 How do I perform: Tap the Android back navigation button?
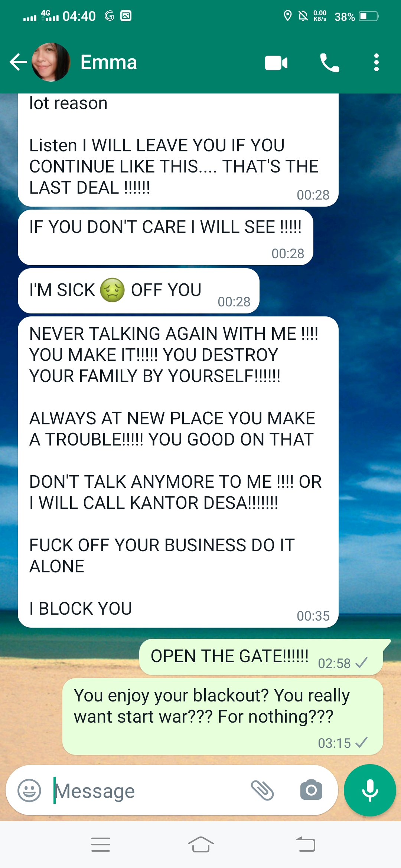[x=306, y=845]
